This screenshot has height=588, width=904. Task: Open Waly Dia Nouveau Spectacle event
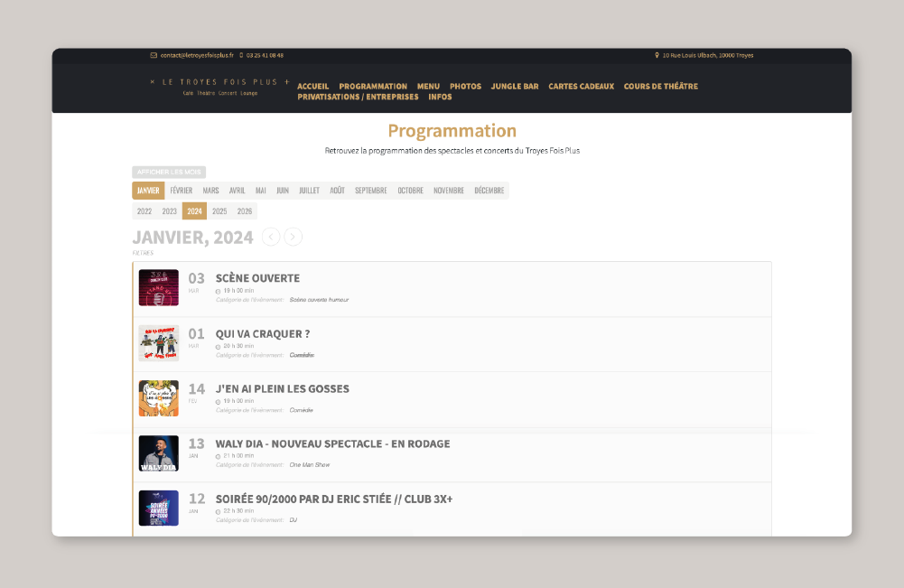[x=332, y=443]
